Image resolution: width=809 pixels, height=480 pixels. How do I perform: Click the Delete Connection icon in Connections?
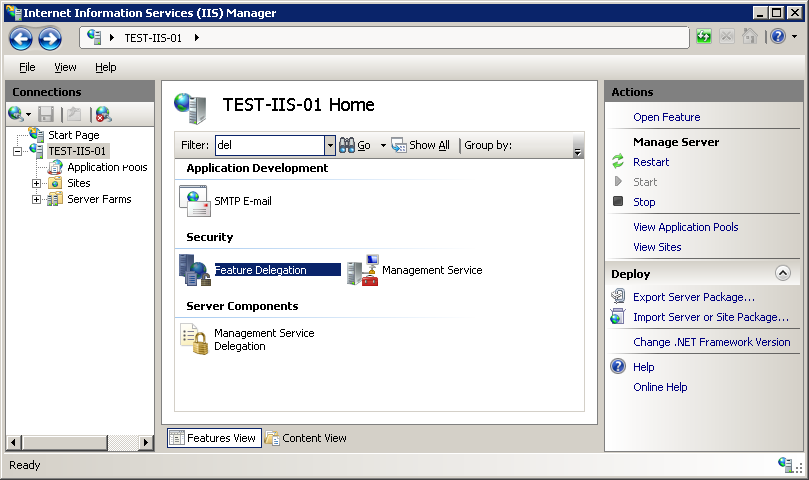(x=103, y=114)
